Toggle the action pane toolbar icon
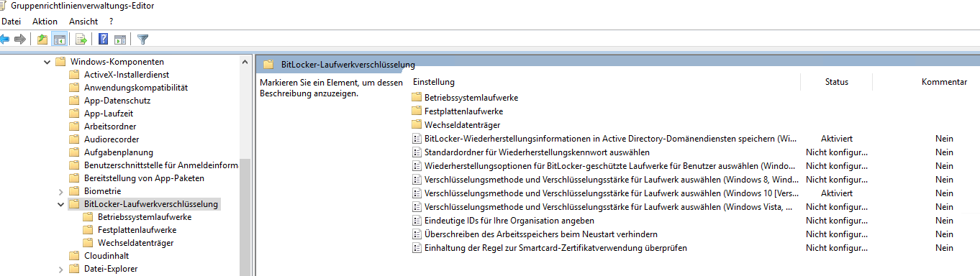This screenshot has width=980, height=276. pyautogui.click(x=120, y=40)
